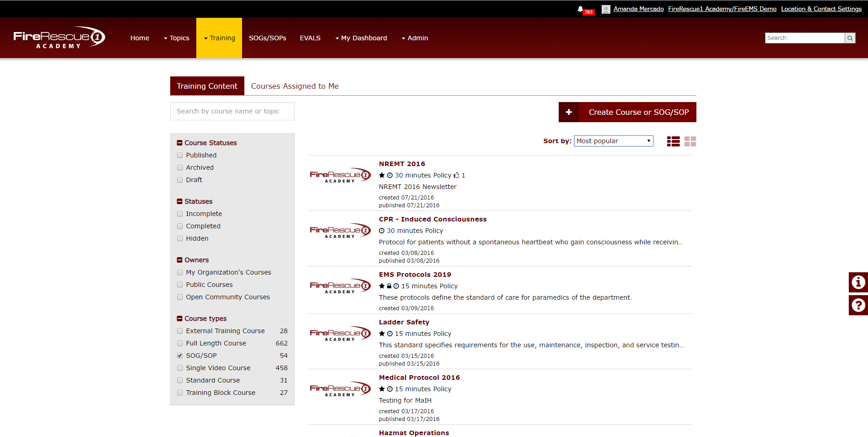Viewport: 868px width, 437px height.
Task: Open the Topics dropdown menu
Action: click(177, 38)
